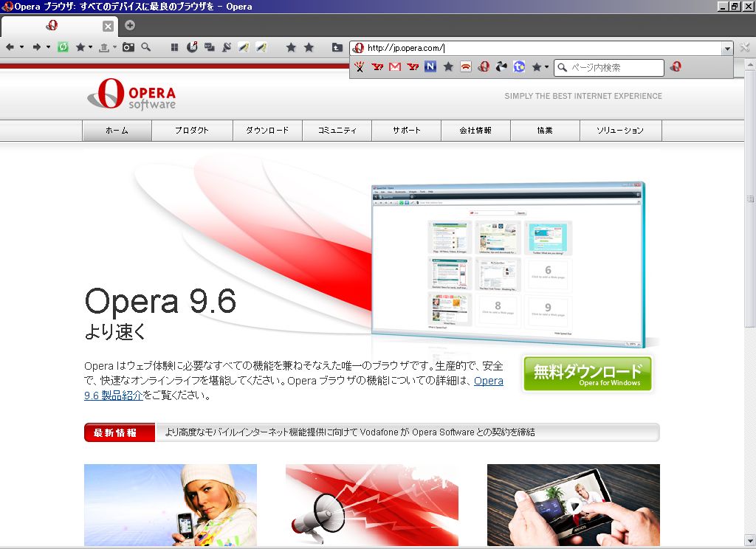Click the Opera 9.6 heading text
Viewport: 756px width, 549px height.
[160, 301]
